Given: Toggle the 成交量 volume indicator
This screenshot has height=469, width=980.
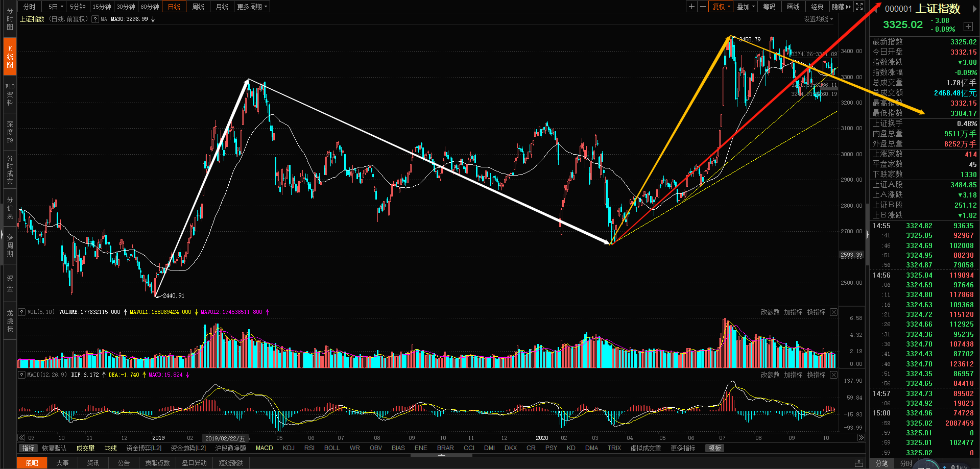Looking at the screenshot, I should (x=85, y=448).
